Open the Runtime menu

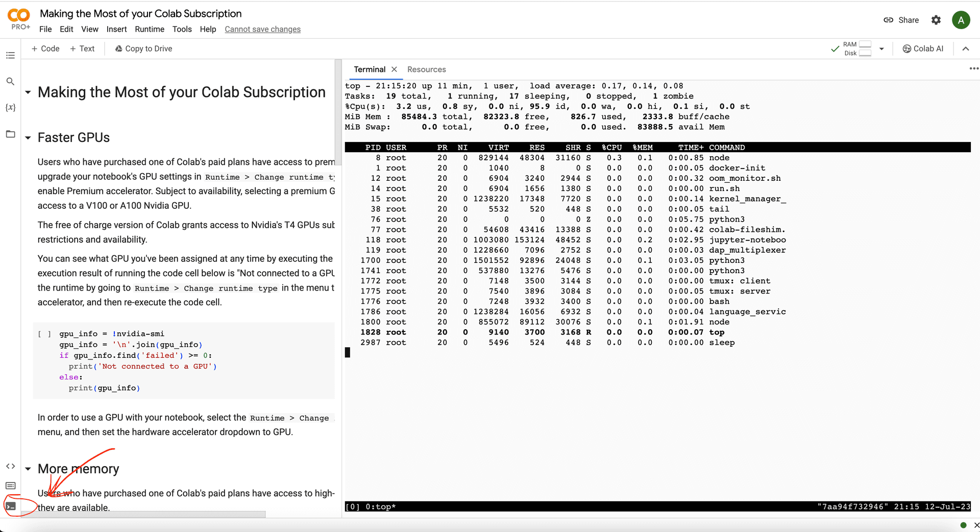tap(149, 29)
